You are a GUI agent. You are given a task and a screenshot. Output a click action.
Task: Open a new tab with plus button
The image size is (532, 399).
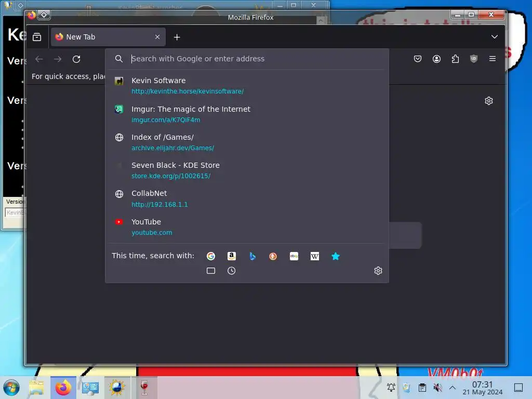pos(177,37)
